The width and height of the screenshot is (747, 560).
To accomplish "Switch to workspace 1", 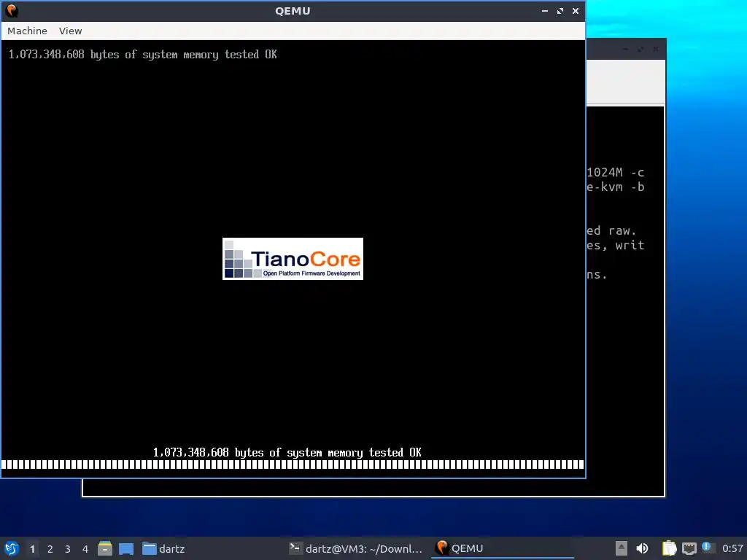I will pos(32,549).
